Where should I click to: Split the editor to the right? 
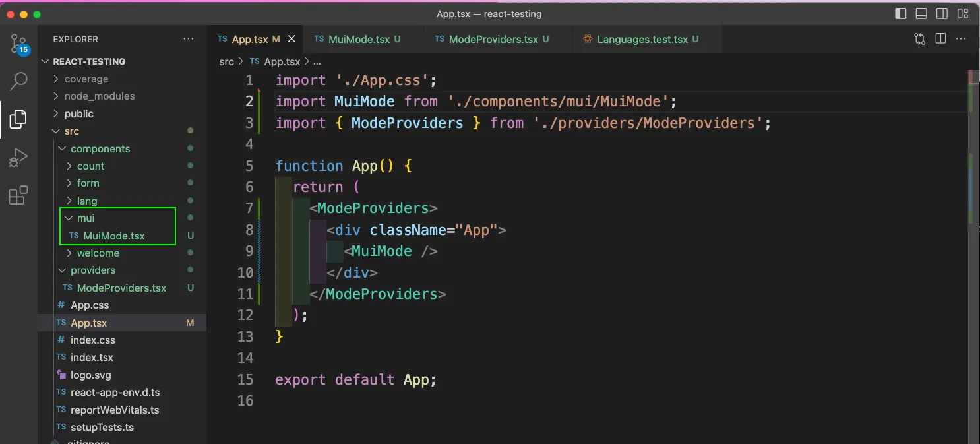pos(940,39)
